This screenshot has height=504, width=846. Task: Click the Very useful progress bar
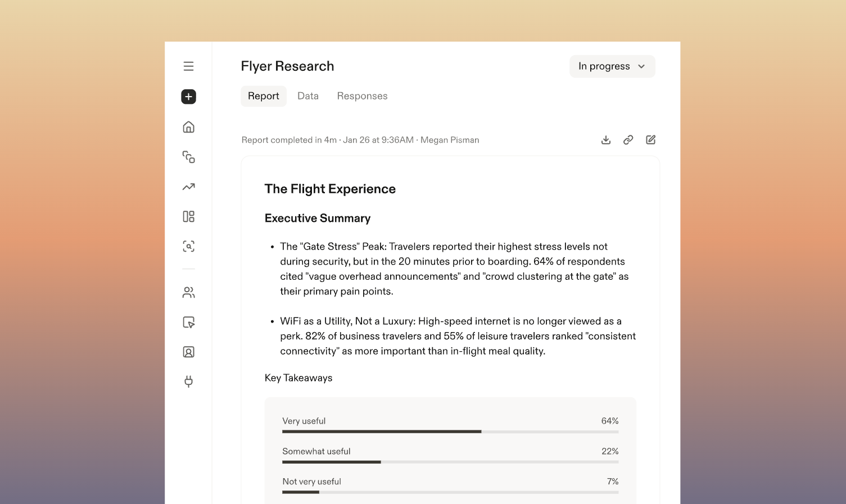(x=450, y=432)
